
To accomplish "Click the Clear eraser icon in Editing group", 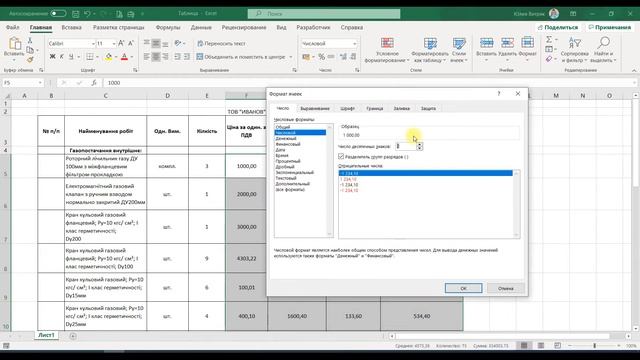I will point(549,59).
